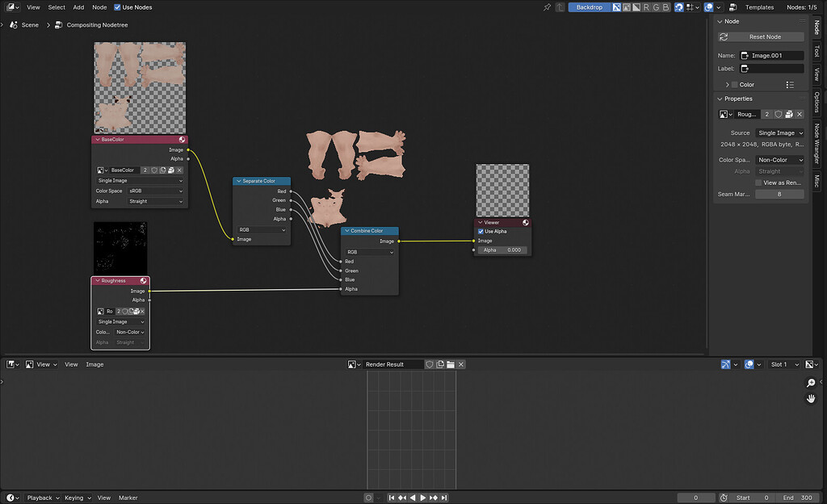Select the color and alpha channel icon

(x=616, y=7)
